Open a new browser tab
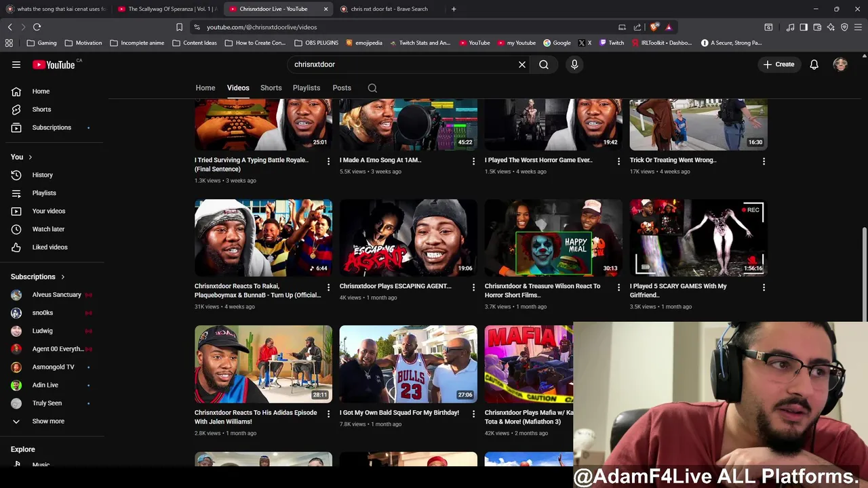This screenshot has width=868, height=488. tap(454, 9)
